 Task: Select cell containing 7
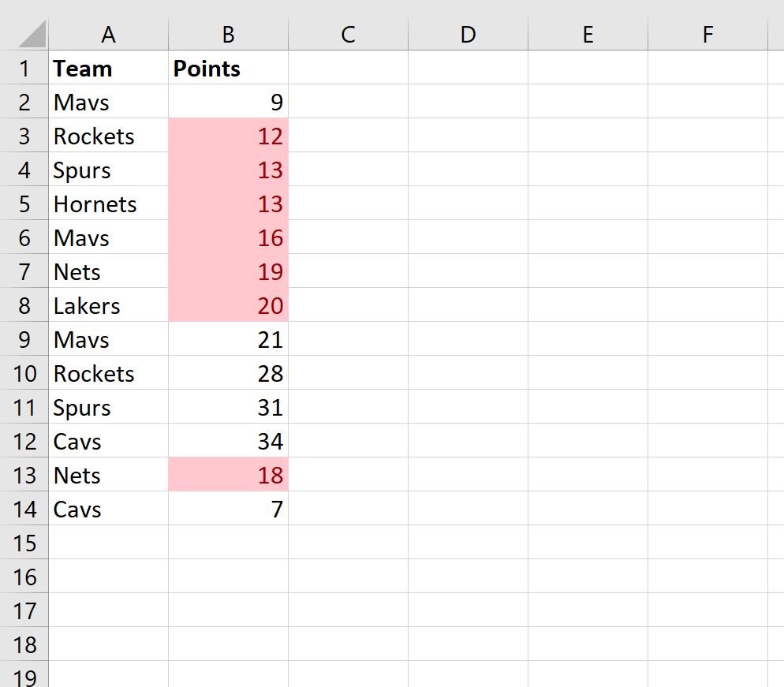click(x=229, y=509)
